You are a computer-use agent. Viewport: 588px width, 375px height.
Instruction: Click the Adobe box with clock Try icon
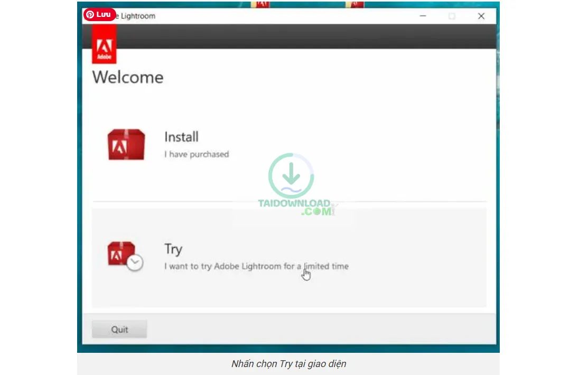pyautogui.click(x=125, y=256)
